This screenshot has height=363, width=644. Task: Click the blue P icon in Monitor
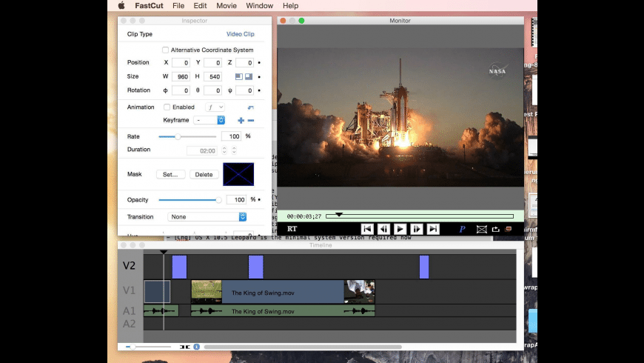coord(462,229)
